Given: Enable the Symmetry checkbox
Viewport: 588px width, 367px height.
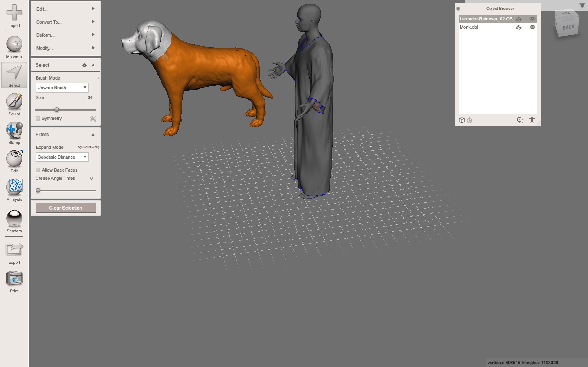Looking at the screenshot, I should (38, 118).
